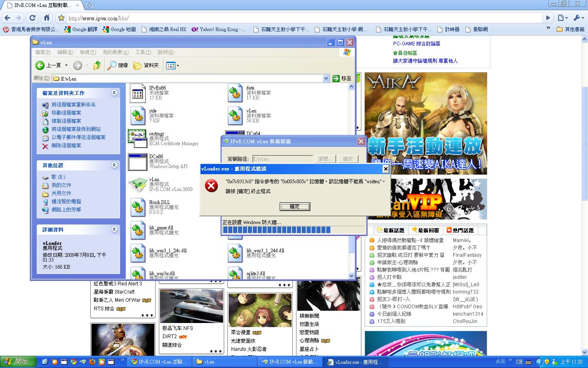Select the lib_war3_1_24c.dll file icon
This screenshot has height=368, width=588.
coord(138,253)
